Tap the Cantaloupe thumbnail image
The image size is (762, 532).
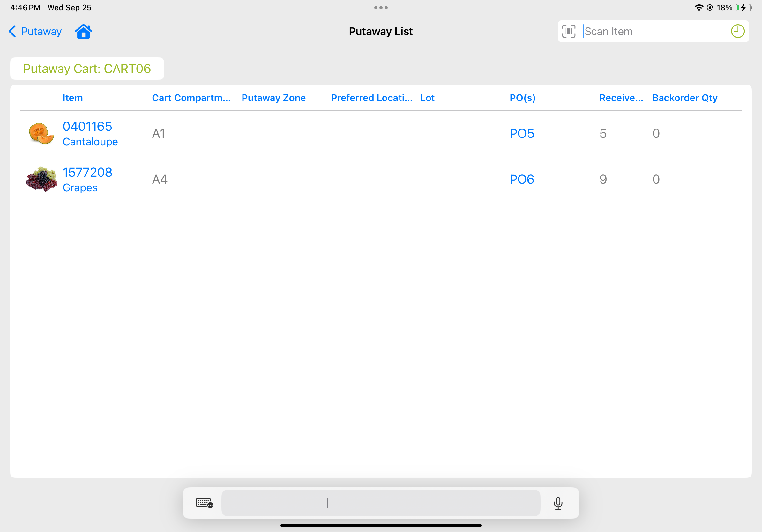(41, 133)
